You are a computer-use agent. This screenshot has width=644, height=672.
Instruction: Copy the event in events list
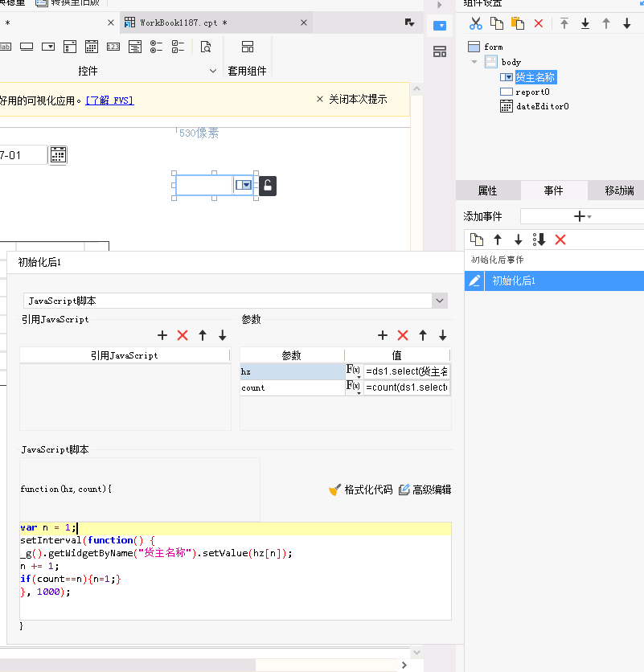[x=477, y=240]
